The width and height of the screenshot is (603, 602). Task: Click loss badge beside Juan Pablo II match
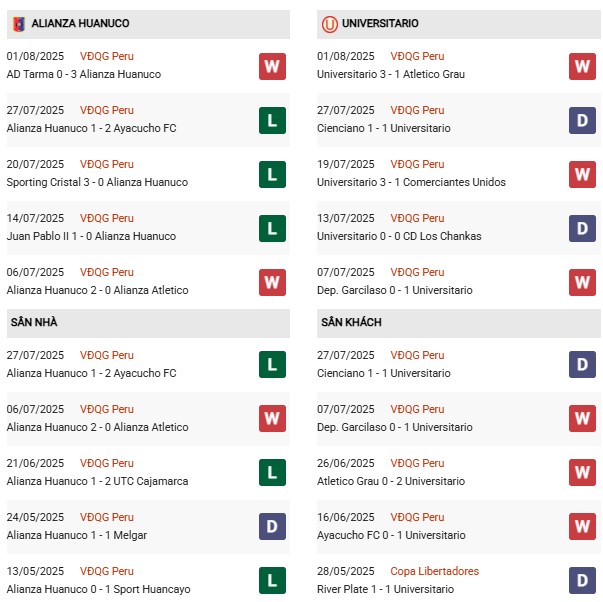[x=272, y=228]
